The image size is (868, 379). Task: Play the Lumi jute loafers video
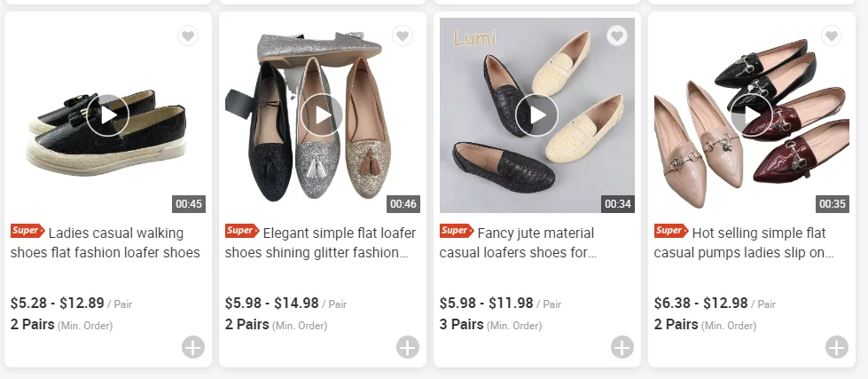[536, 114]
